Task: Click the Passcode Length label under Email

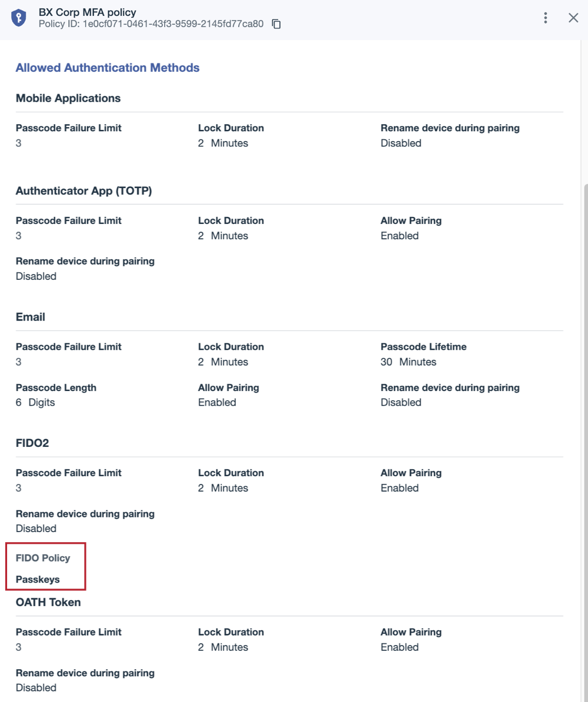Action: [x=56, y=387]
